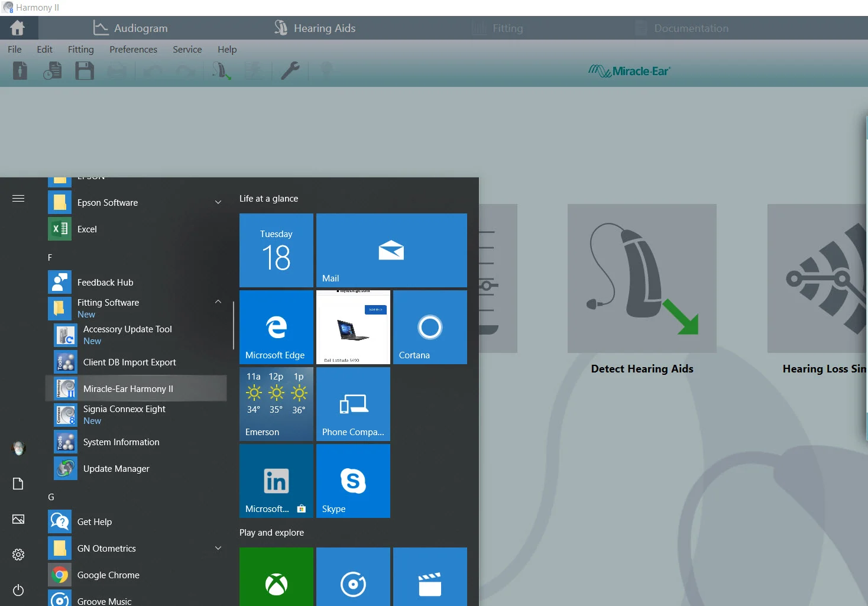Viewport: 868px width, 606px height.
Task: Save session with floppy disk icon
Action: coord(85,71)
